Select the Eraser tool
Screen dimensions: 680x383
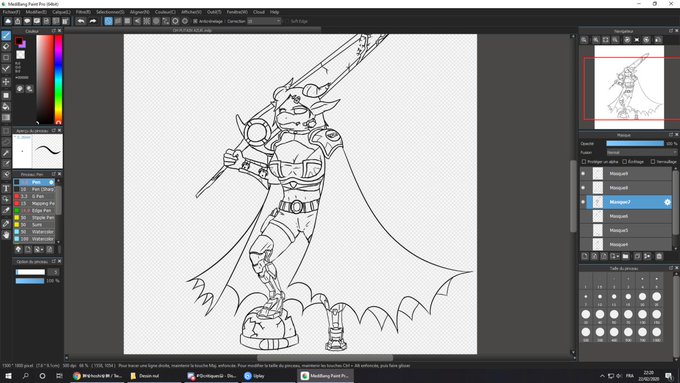(x=6, y=46)
